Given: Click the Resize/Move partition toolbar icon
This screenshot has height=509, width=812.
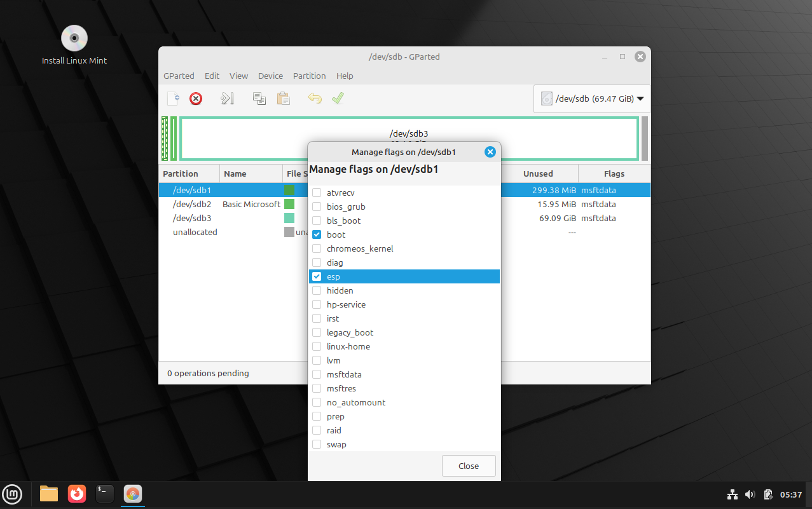Looking at the screenshot, I should (228, 98).
